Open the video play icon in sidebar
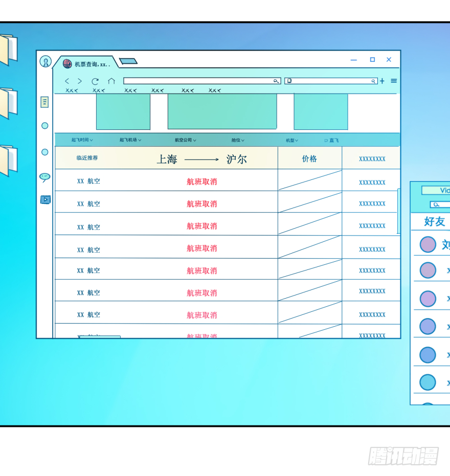450x476 pixels. [45, 200]
